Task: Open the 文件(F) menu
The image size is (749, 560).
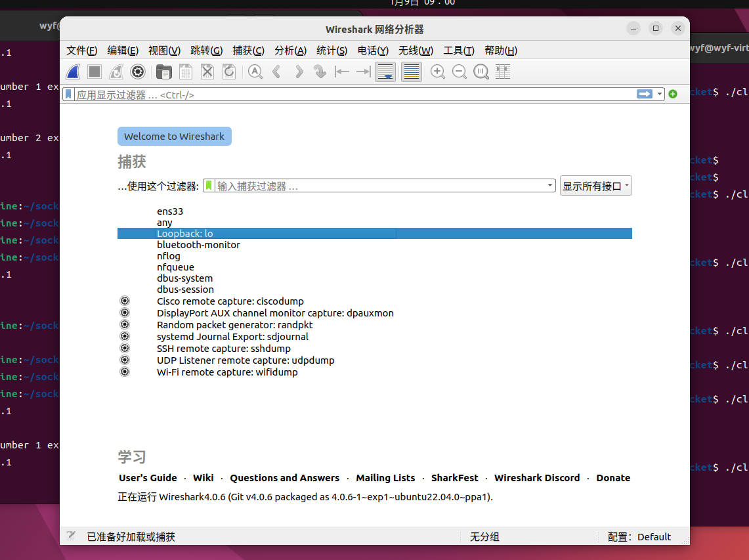Action: (81, 51)
